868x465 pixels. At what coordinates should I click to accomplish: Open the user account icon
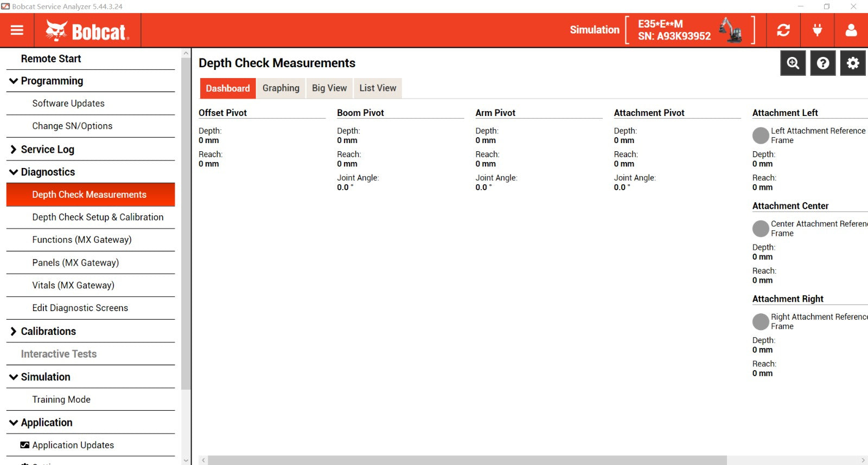pos(851,30)
